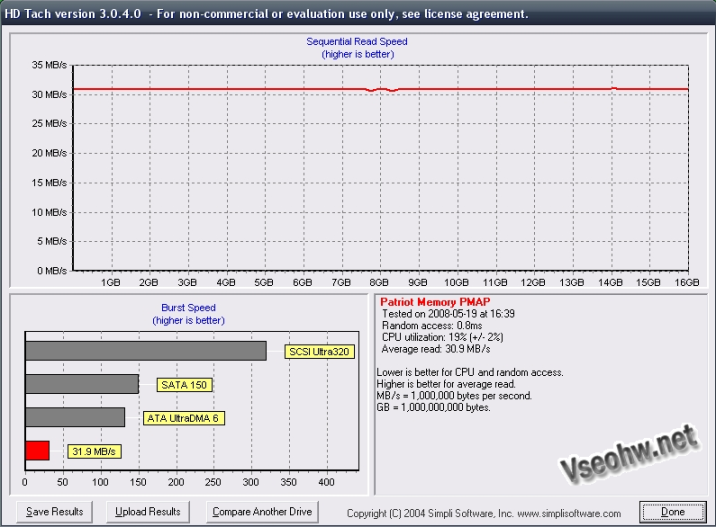Click the 16GB axis label
The height and width of the screenshot is (527, 716).
point(687,282)
